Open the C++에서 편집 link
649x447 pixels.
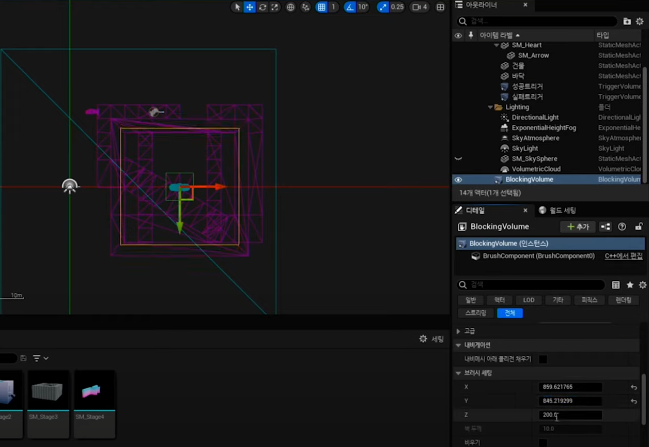click(625, 256)
